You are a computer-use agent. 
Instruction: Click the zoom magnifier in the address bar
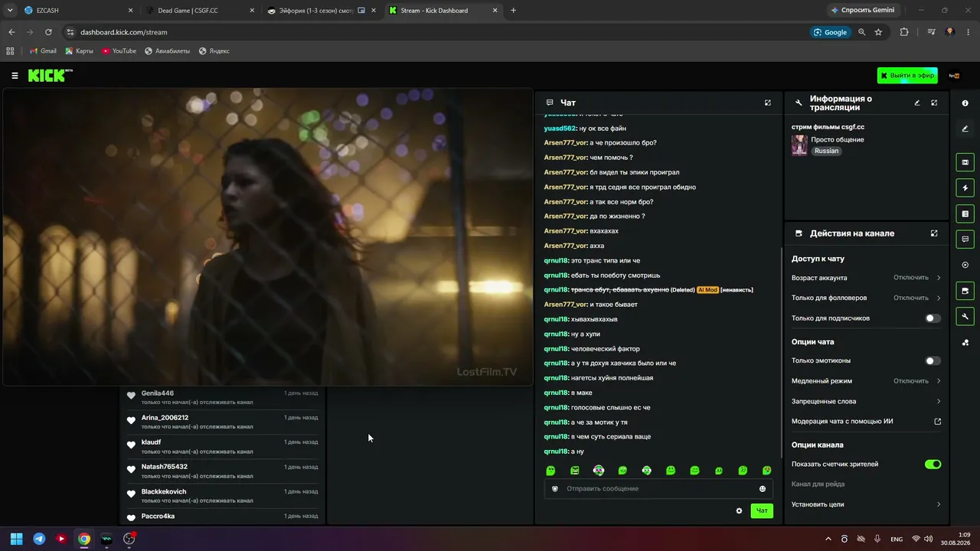861,32
